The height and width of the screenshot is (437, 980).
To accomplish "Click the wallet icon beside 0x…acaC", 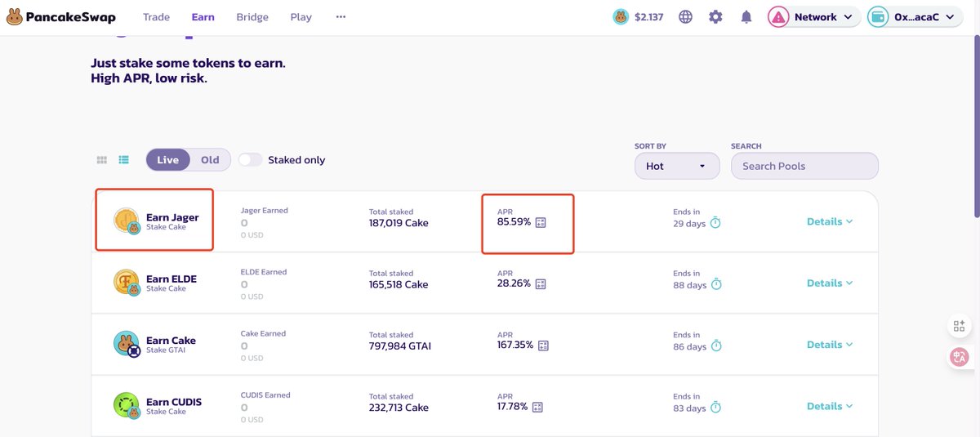I will coord(878,16).
